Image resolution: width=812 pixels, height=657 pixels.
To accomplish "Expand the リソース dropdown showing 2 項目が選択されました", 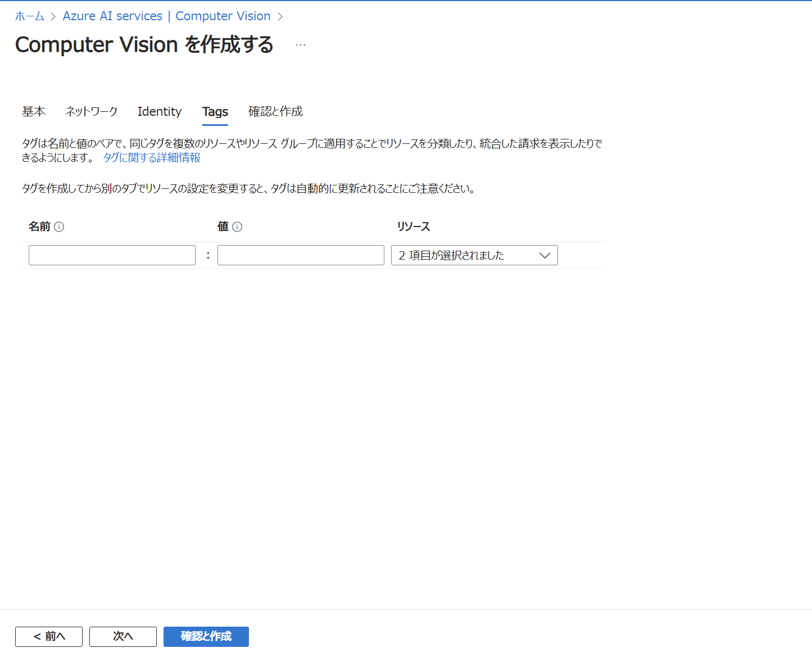I will [474, 255].
